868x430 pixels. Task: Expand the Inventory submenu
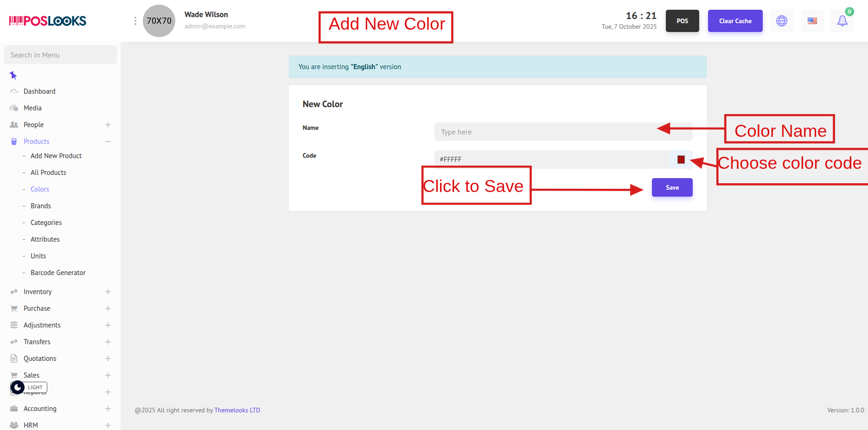(x=108, y=292)
